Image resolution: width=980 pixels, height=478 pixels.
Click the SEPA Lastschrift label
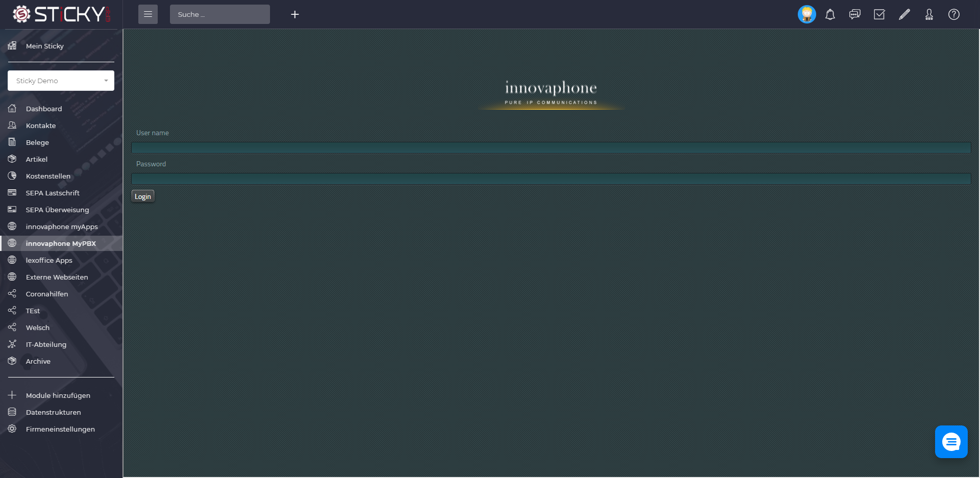pyautogui.click(x=53, y=193)
